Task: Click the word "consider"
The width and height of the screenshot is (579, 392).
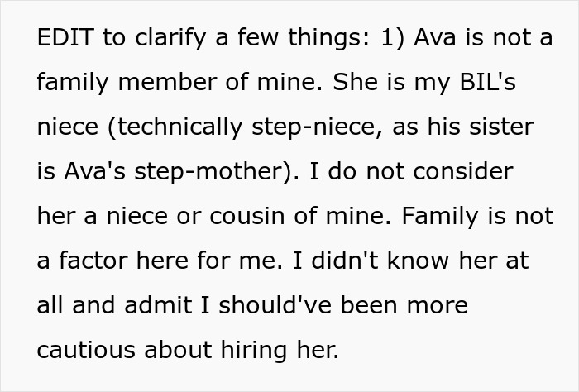Action: [463, 171]
